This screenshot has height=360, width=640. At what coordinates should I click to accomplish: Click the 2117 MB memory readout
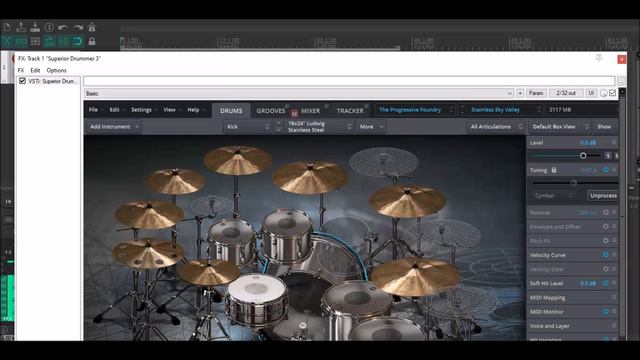point(560,110)
